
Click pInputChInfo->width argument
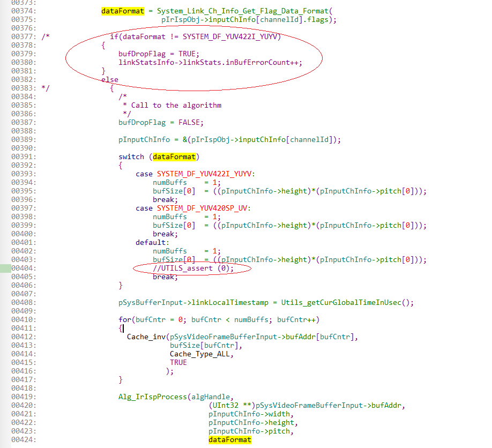251,414
